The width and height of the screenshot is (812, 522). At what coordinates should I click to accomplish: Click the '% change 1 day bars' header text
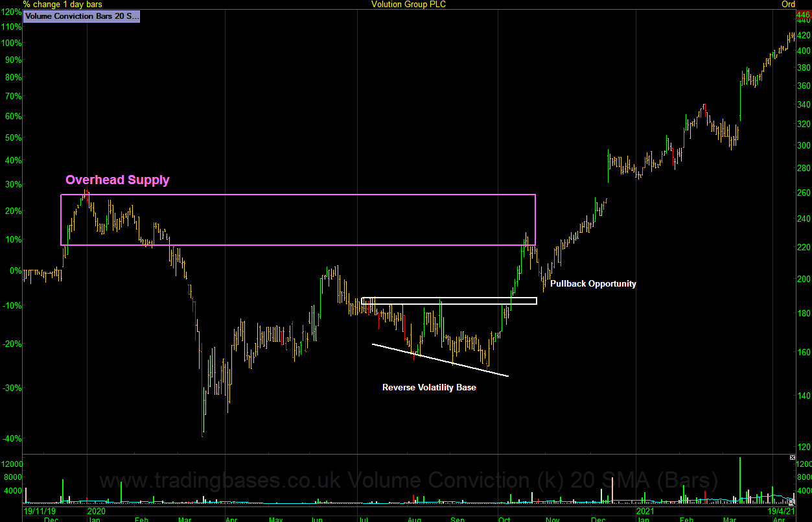[62, 5]
